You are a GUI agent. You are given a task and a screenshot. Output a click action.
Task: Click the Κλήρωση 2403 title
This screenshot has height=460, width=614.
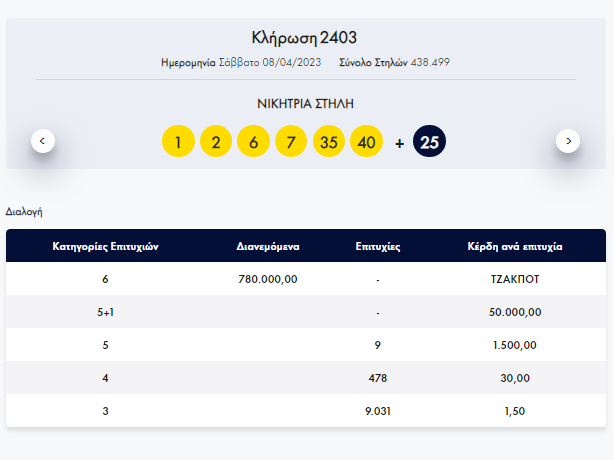pyautogui.click(x=304, y=38)
